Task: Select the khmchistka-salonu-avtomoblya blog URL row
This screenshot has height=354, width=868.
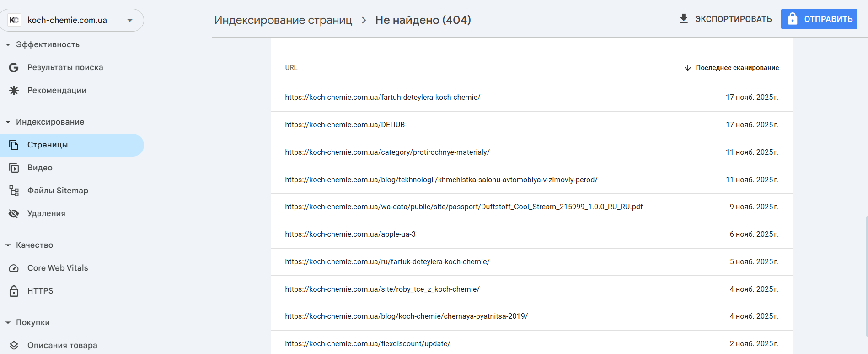Action: point(532,180)
